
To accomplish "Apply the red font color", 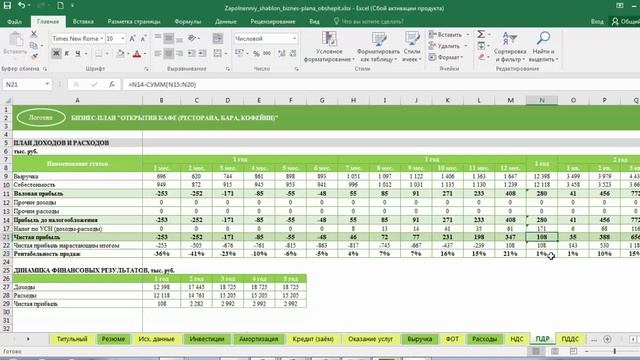I will pos(137,53).
